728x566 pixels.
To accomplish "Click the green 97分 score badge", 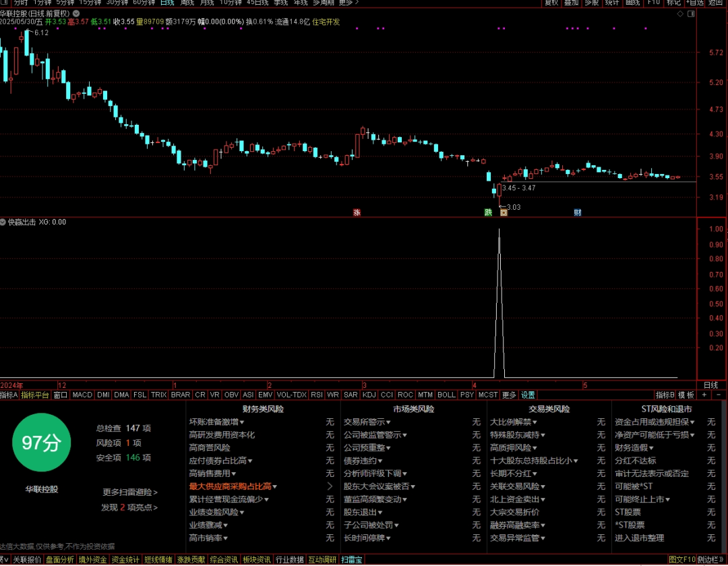I will 41,443.
